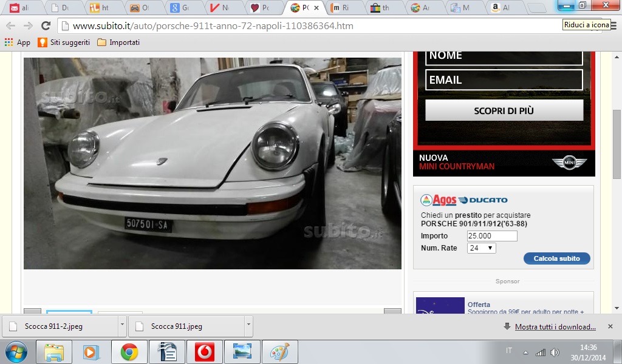Open Paint from the taskbar
The image size is (622, 364).
click(280, 352)
